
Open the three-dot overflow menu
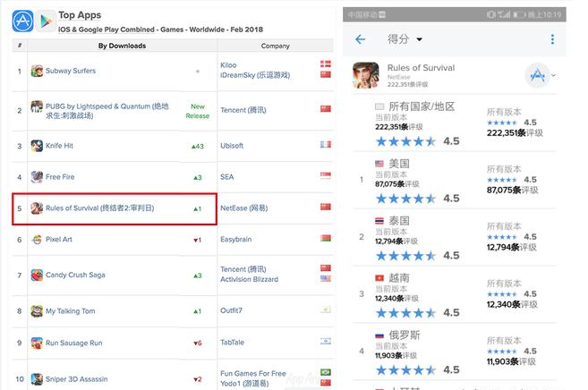pyautogui.click(x=552, y=39)
